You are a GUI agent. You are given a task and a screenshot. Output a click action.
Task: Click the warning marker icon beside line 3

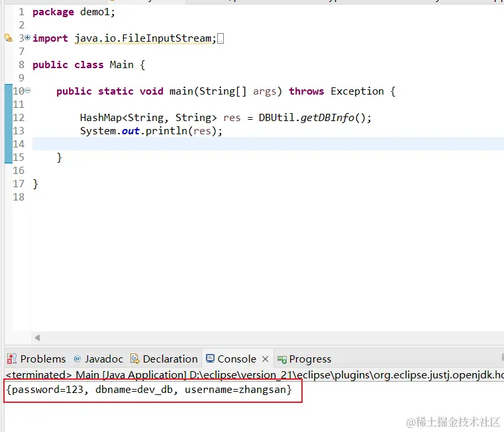click(x=9, y=38)
